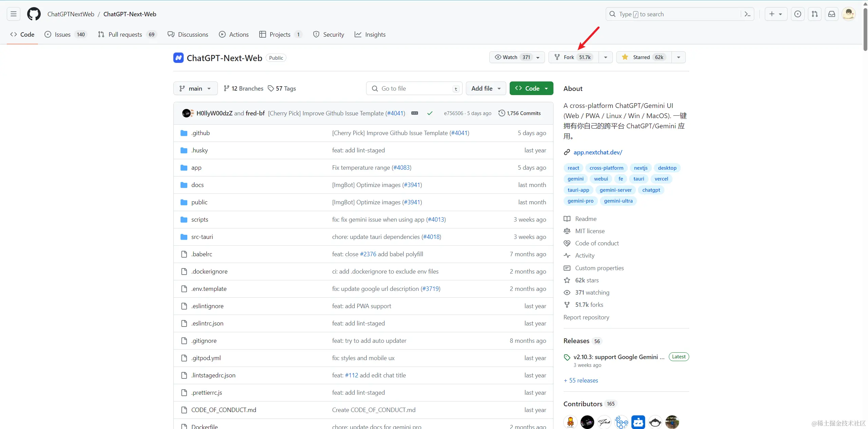Switch to the Insights tab

click(x=370, y=34)
